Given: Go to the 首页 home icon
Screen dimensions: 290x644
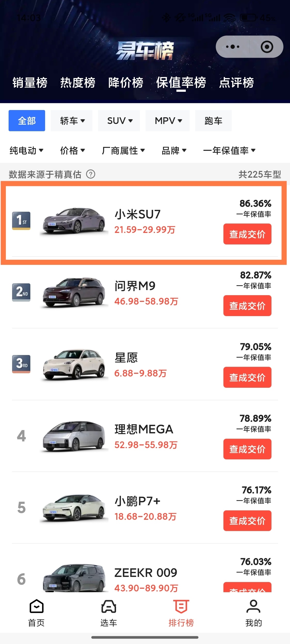Looking at the screenshot, I should point(37,607).
